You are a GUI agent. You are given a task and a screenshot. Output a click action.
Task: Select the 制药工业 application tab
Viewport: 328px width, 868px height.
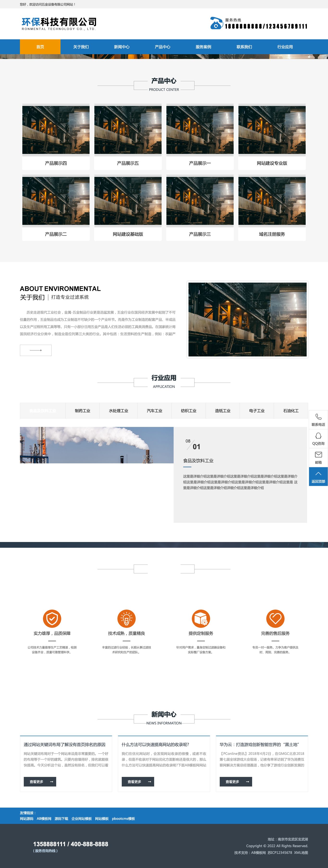point(83,411)
